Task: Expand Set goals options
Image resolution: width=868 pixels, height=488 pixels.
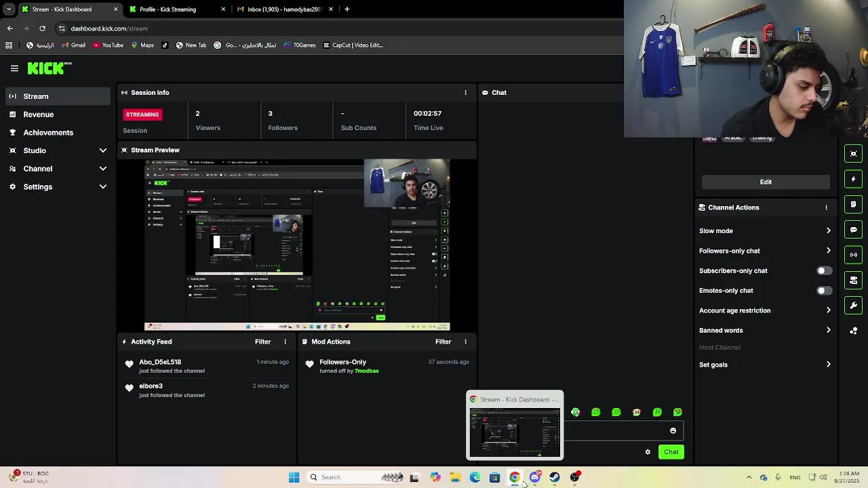Action: coord(765,365)
